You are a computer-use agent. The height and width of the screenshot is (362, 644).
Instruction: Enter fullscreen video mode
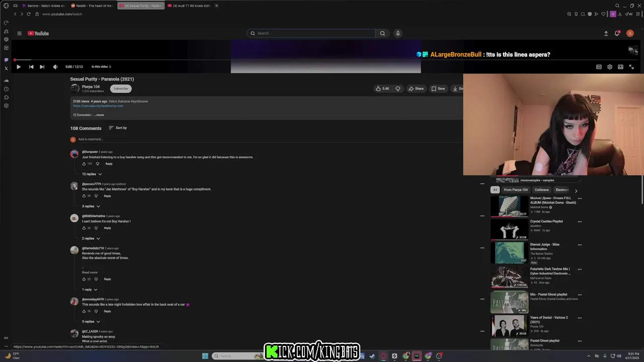click(x=631, y=67)
